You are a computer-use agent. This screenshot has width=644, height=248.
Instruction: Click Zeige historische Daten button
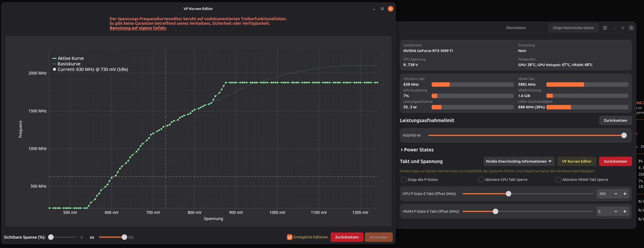pos(573,28)
